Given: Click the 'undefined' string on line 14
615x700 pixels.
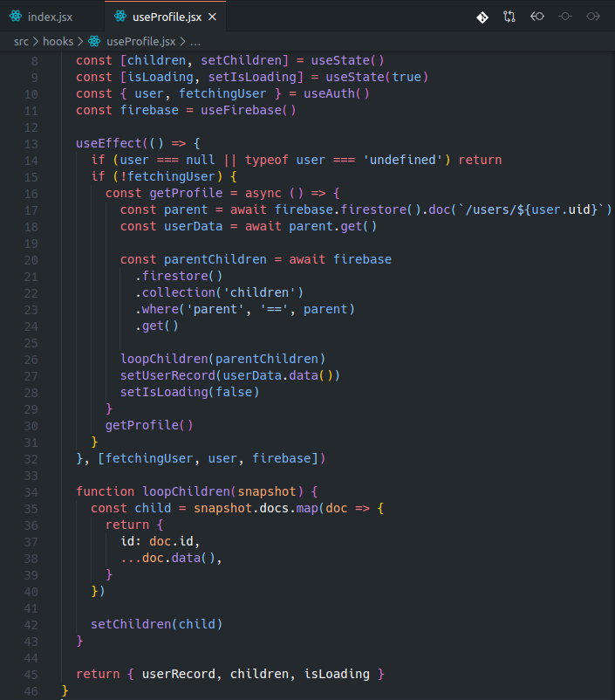Looking at the screenshot, I should click(x=403, y=161).
